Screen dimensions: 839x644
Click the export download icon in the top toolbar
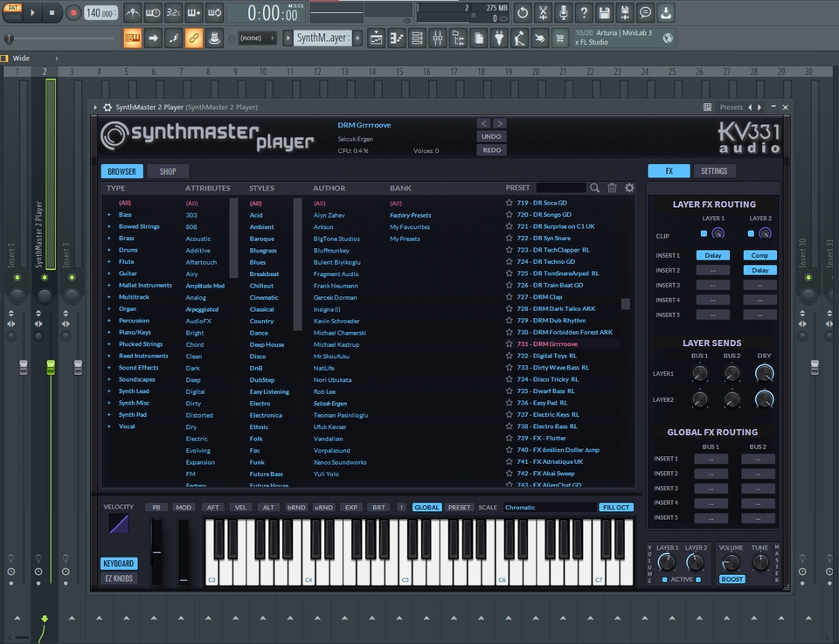tap(666, 13)
